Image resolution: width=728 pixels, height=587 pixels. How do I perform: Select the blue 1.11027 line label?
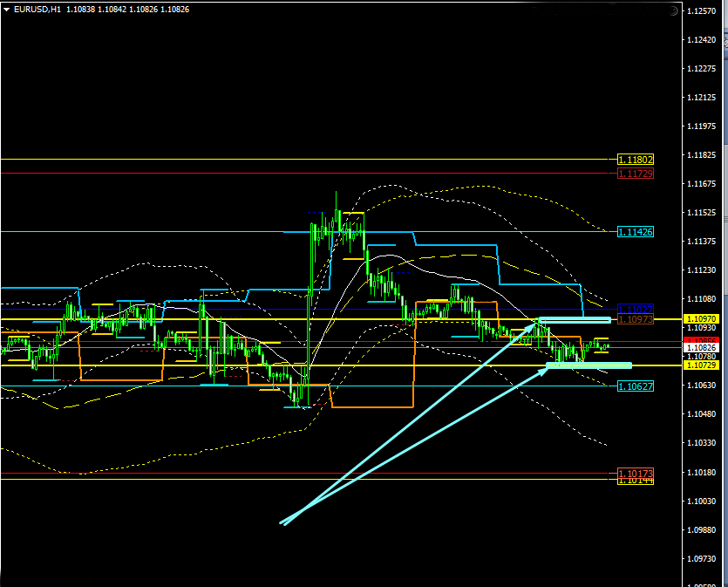pos(636,310)
